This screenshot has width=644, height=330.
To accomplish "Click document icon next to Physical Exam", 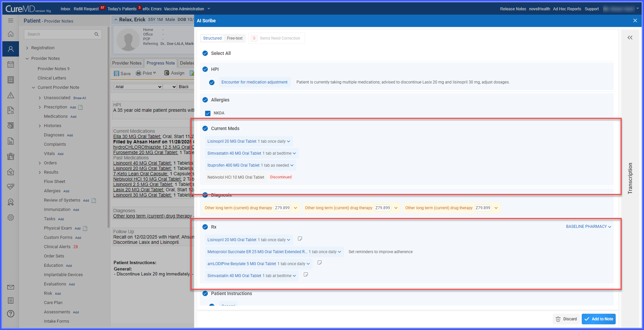I will pos(85,228).
